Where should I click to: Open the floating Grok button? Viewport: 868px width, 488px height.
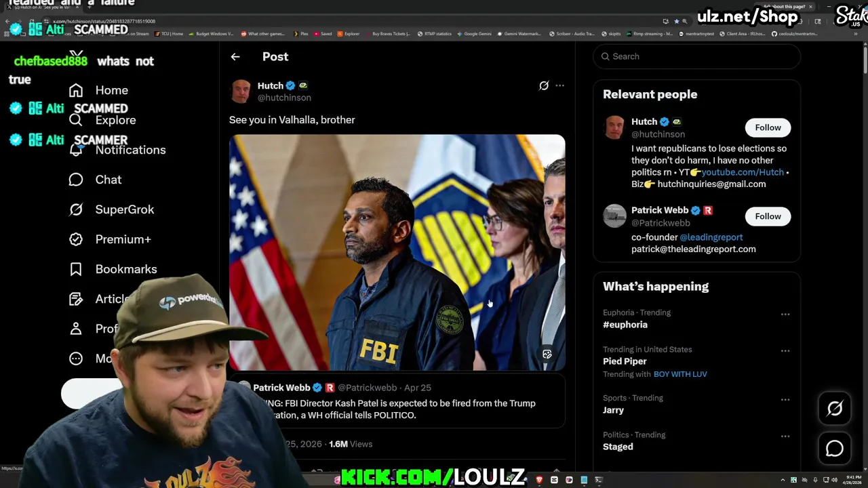(835, 408)
